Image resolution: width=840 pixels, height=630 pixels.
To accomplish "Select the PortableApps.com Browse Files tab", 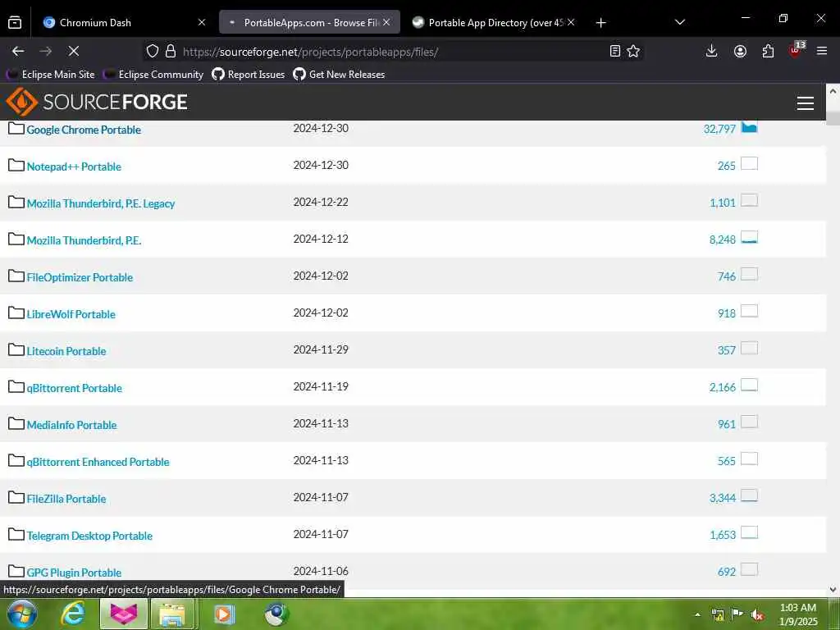I will [x=309, y=22].
